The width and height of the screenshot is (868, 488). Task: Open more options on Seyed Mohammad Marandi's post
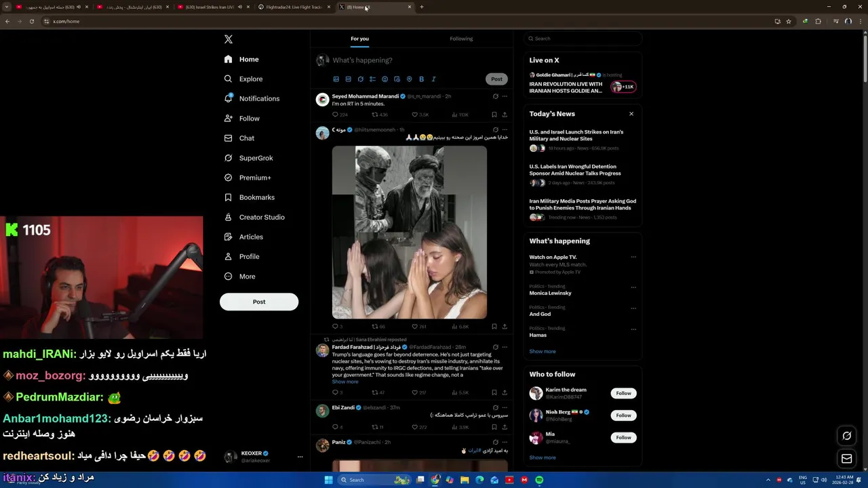tap(505, 96)
